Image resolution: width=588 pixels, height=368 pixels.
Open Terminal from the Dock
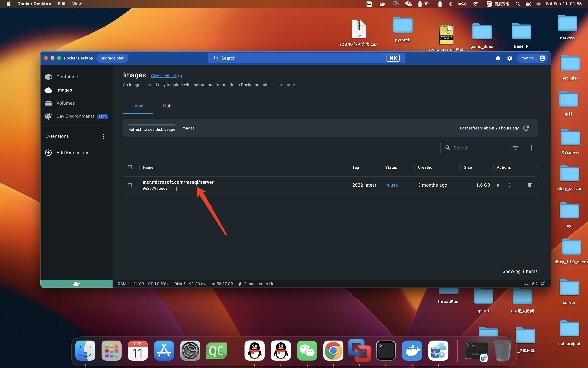coord(386,350)
